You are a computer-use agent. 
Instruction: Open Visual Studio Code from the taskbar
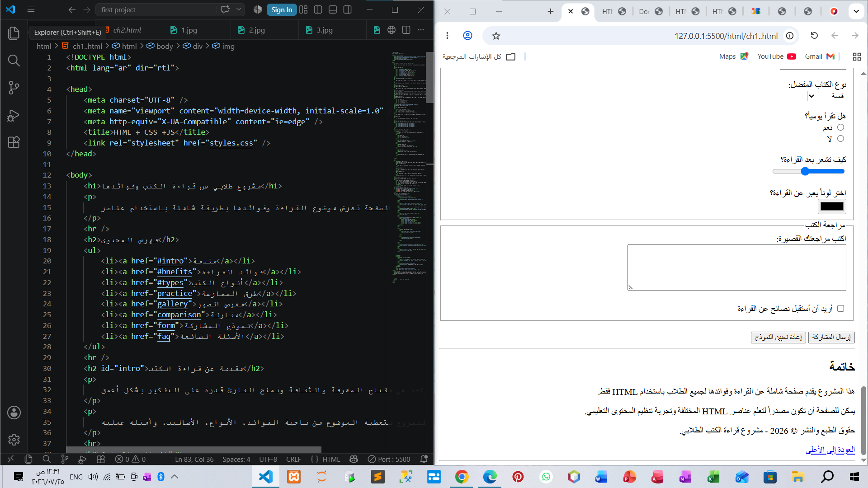click(266, 477)
